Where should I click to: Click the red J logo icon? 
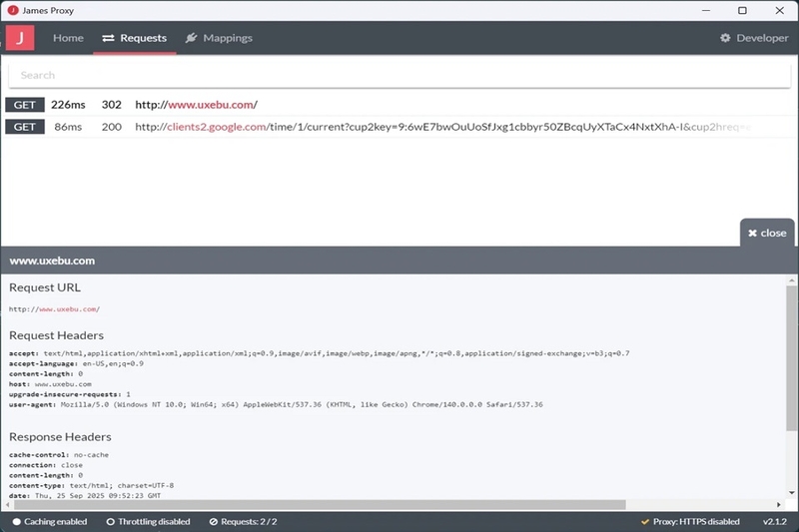(20, 38)
